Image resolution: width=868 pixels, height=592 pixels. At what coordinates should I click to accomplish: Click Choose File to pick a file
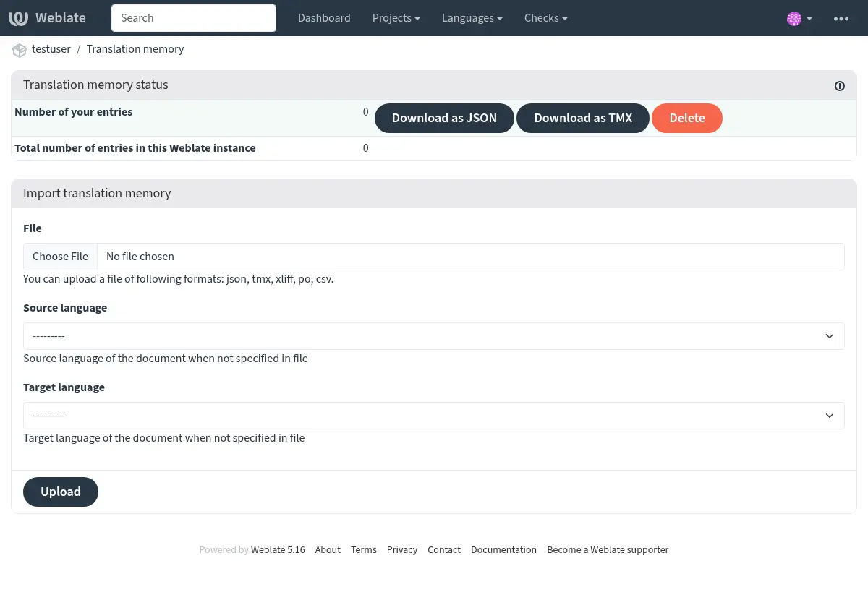(x=61, y=257)
